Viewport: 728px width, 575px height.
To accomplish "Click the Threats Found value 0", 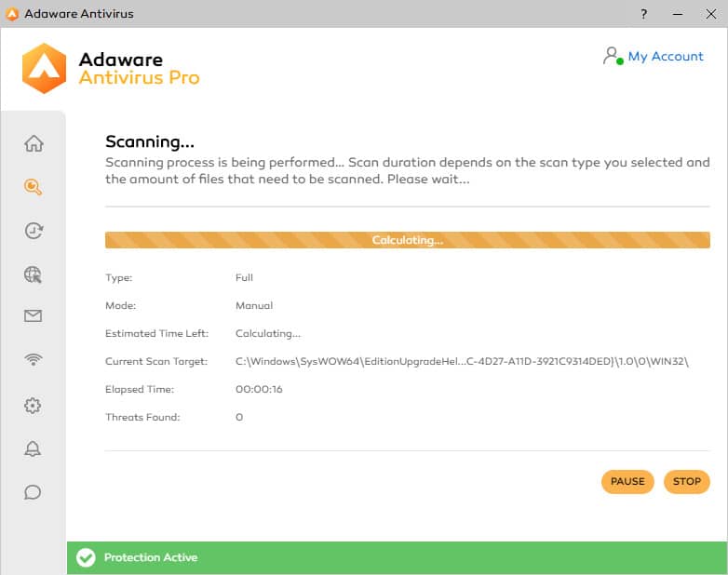I will [x=239, y=417].
